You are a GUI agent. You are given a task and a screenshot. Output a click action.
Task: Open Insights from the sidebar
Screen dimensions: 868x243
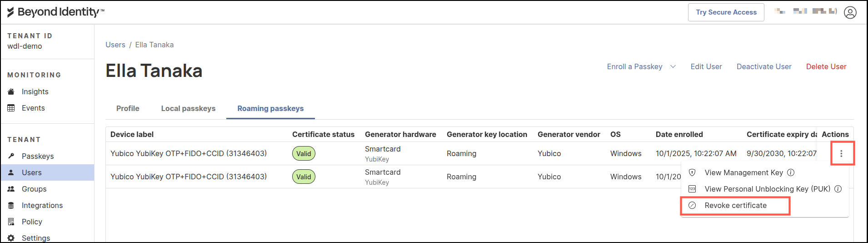(35, 91)
